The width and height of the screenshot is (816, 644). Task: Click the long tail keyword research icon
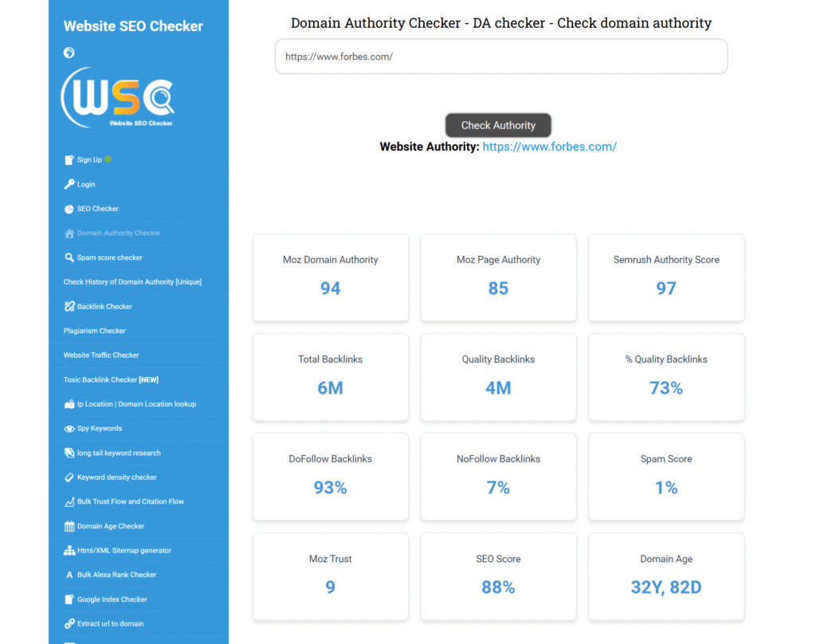point(69,453)
